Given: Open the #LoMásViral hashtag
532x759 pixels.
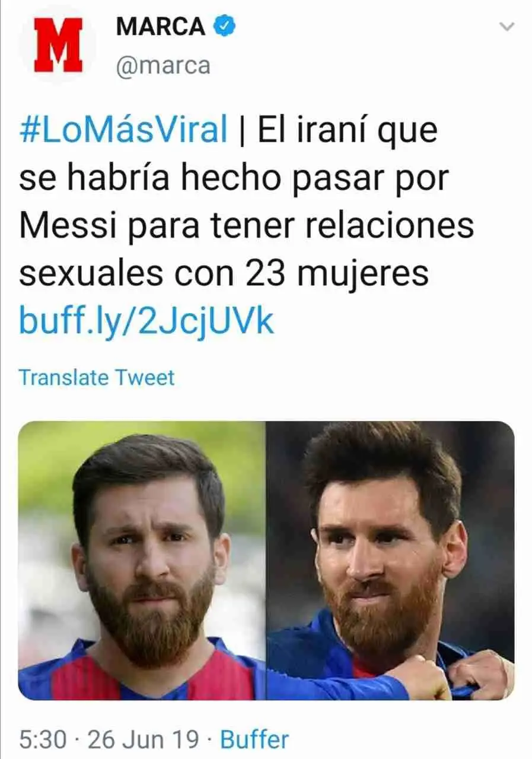Looking at the screenshot, I should 123,130.
